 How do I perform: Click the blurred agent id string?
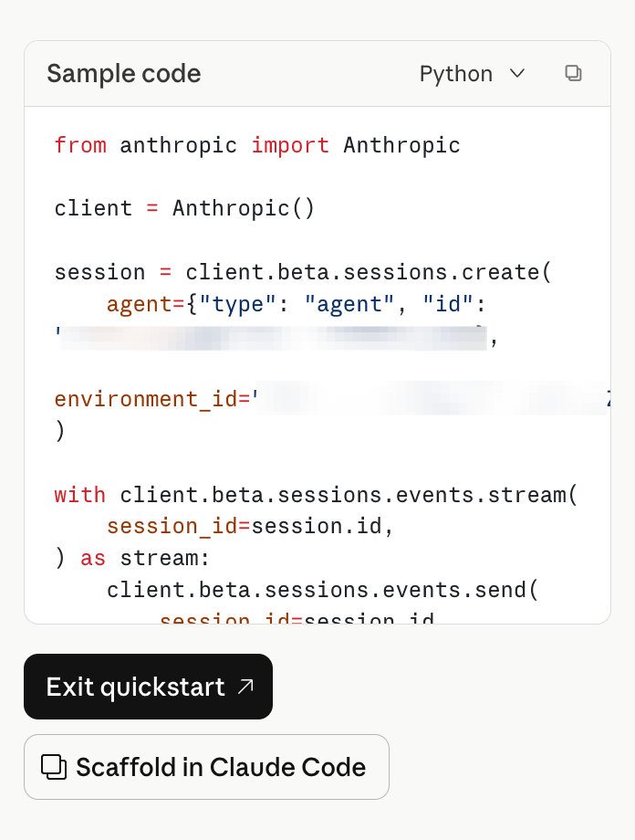[x=273, y=338]
